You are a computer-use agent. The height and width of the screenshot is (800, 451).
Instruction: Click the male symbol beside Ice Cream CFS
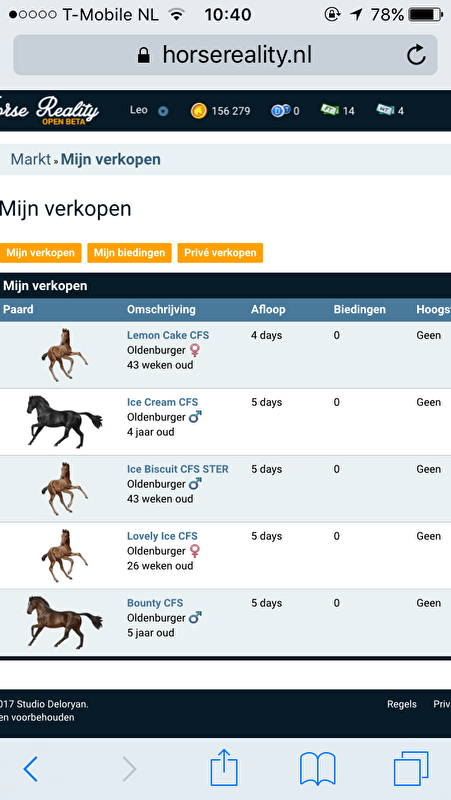pos(195,417)
